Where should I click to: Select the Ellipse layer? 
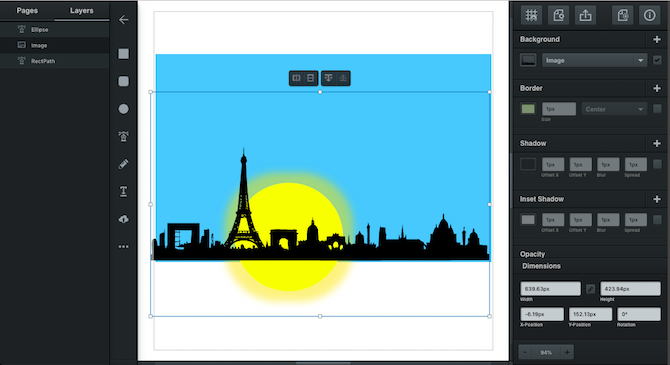click(x=55, y=29)
